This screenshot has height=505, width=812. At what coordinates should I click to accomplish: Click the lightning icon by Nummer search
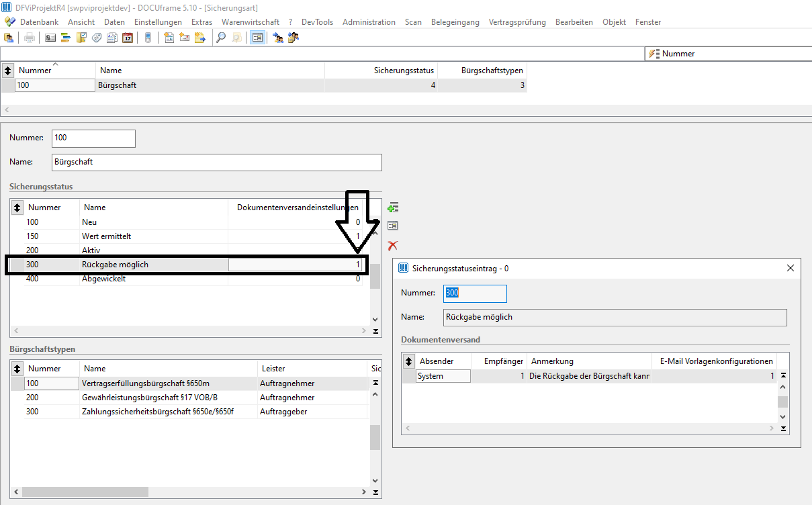pos(654,54)
